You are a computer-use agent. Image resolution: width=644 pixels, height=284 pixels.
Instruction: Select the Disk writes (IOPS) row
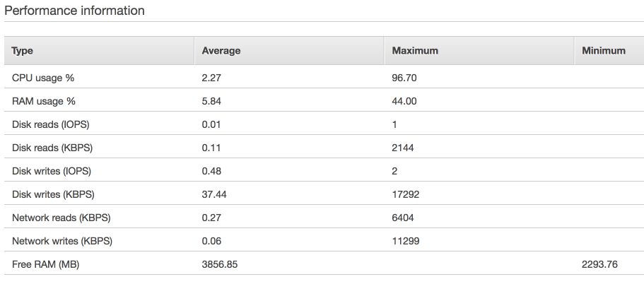[x=324, y=171]
